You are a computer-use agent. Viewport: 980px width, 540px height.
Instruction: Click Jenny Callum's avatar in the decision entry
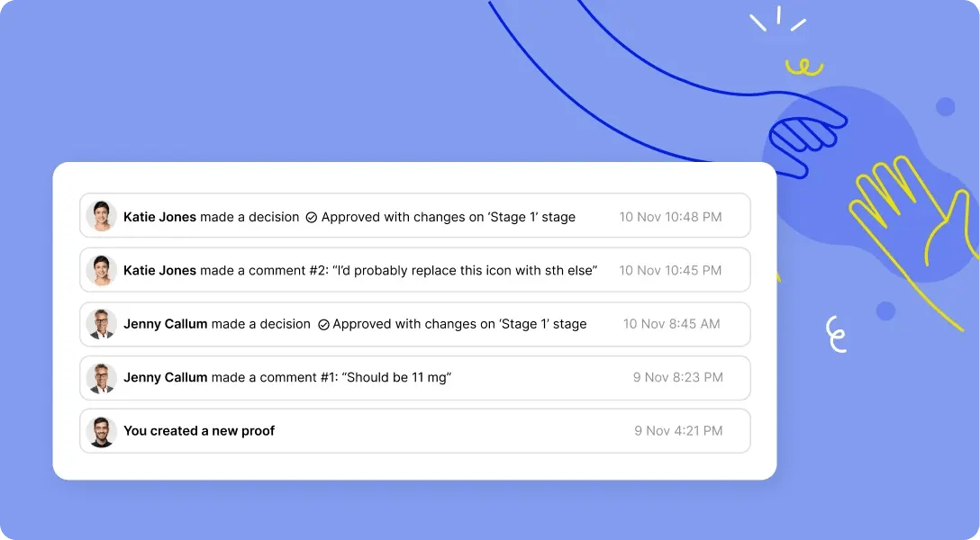tap(101, 324)
